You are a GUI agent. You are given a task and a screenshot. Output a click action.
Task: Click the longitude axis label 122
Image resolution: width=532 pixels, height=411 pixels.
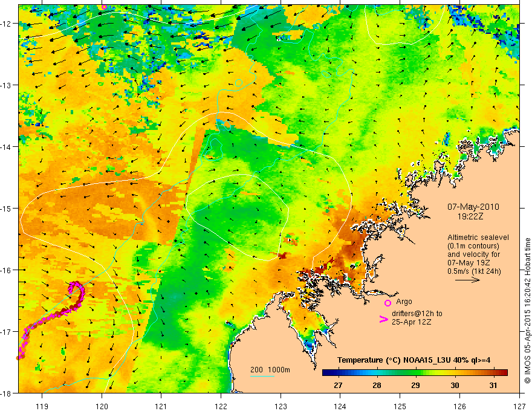[221, 406]
